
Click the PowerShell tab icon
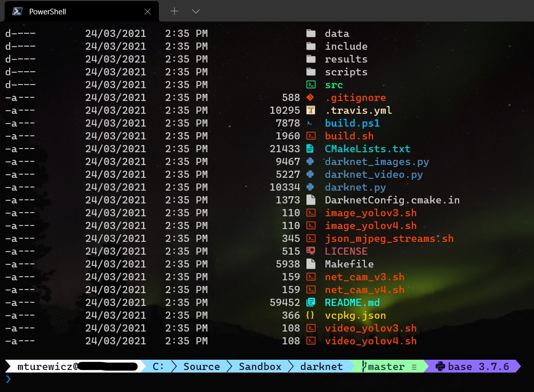click(x=17, y=12)
